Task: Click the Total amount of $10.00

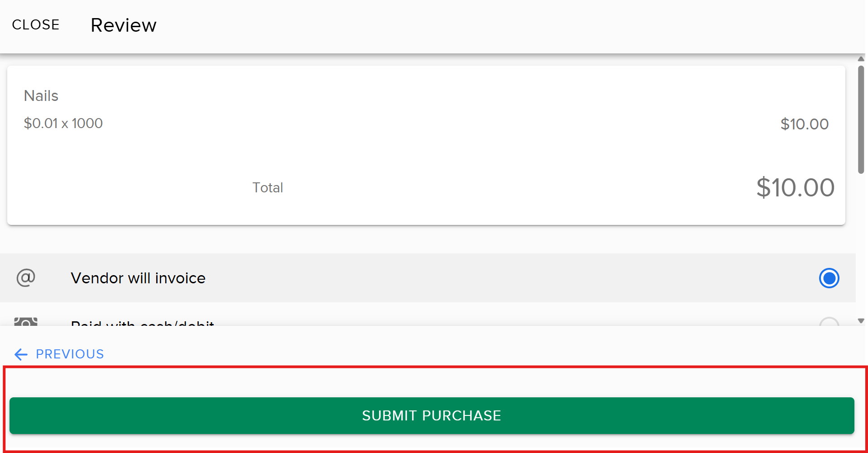Action: tap(795, 187)
